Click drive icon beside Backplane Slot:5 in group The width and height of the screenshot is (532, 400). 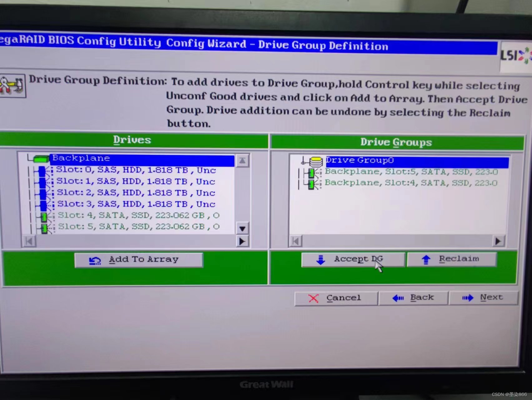coord(312,173)
